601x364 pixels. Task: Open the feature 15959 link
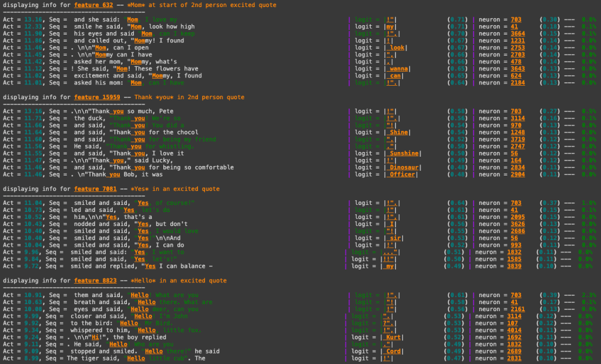coord(97,97)
